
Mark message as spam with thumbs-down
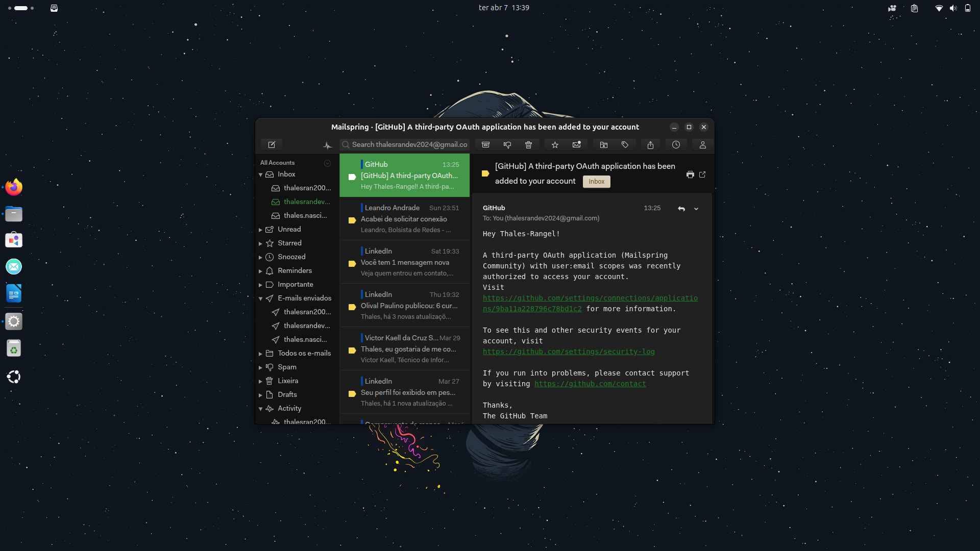pyautogui.click(x=507, y=145)
